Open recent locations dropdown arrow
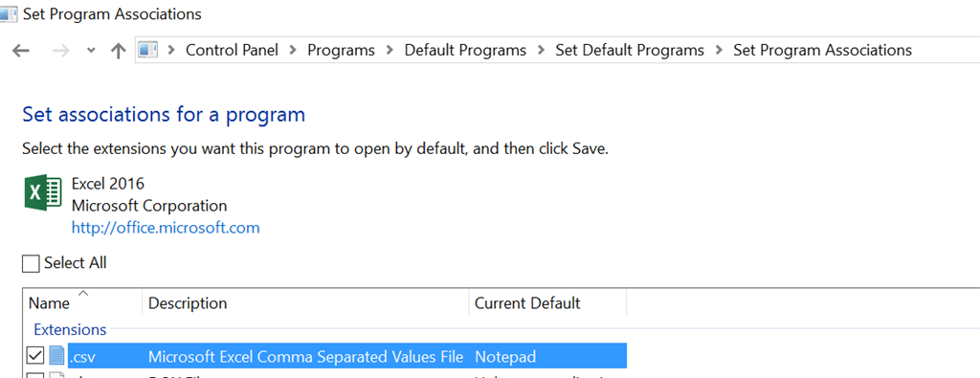Screen dimensions: 980x378 [x=91, y=51]
